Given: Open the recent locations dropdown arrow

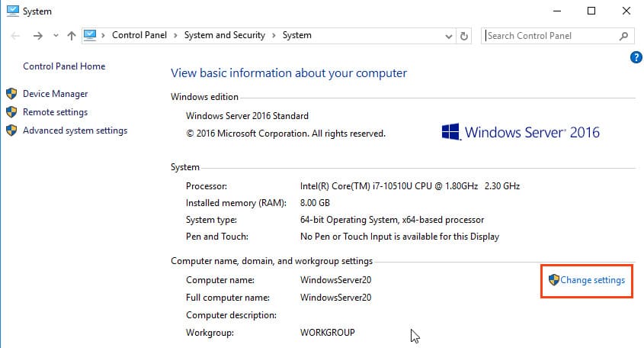Looking at the screenshot, I should (x=56, y=36).
